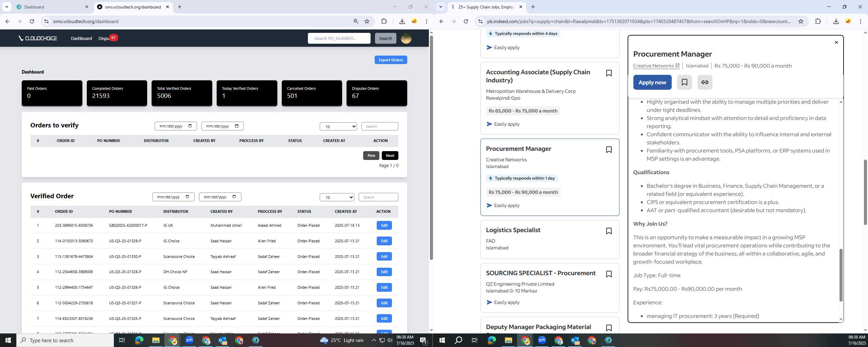Open Outlook from the left taskbar
Screen dimensions: 868x347
coord(222,340)
